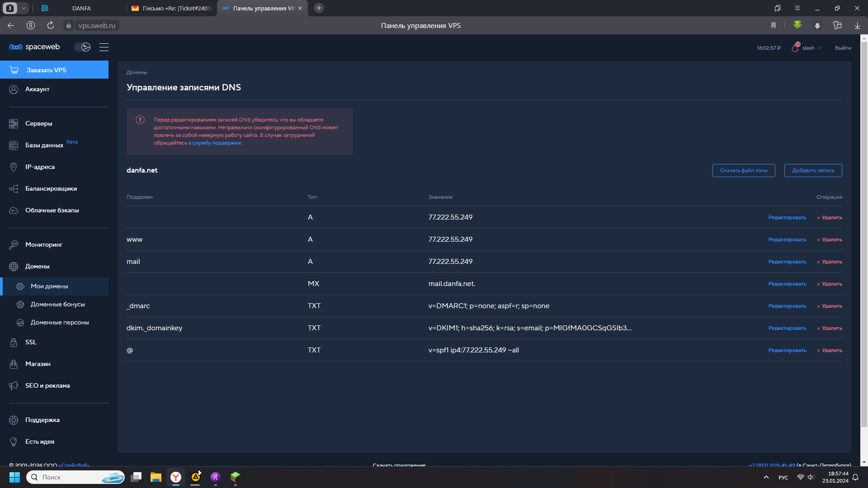Click the v=DMARC1 value text
Screen dimensions: 868x488
[x=489, y=306]
